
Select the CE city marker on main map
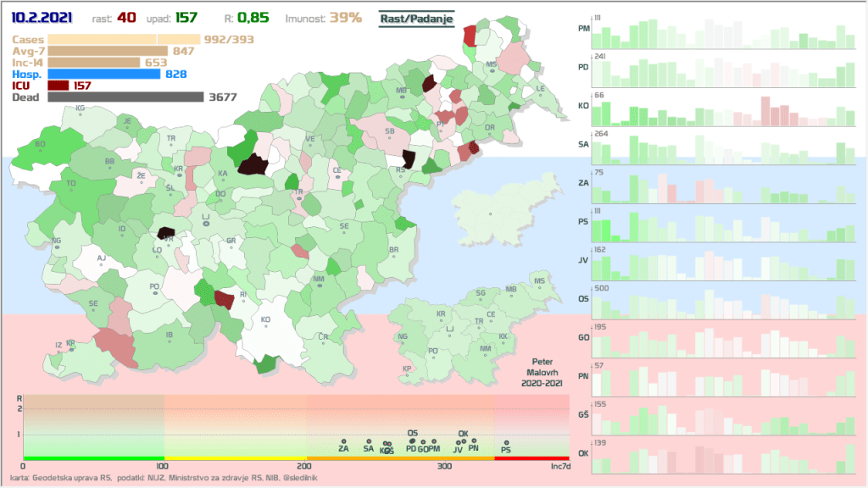pos(337,176)
